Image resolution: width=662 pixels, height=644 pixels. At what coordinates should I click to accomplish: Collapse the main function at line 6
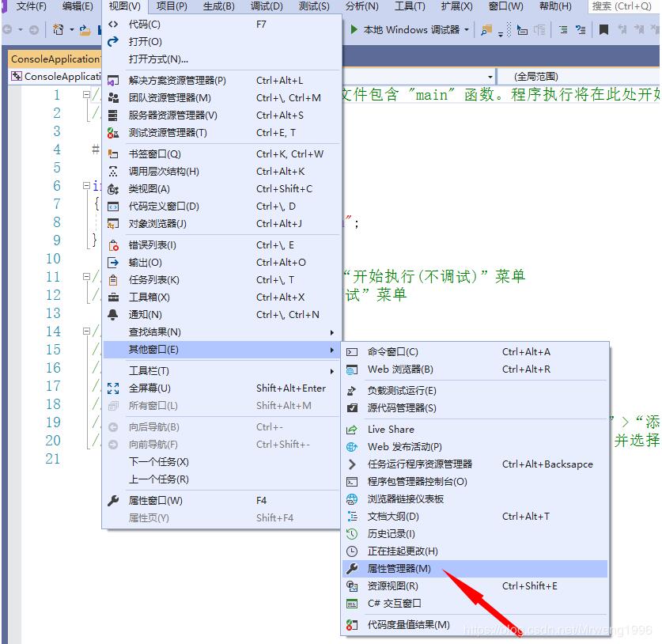click(x=86, y=185)
